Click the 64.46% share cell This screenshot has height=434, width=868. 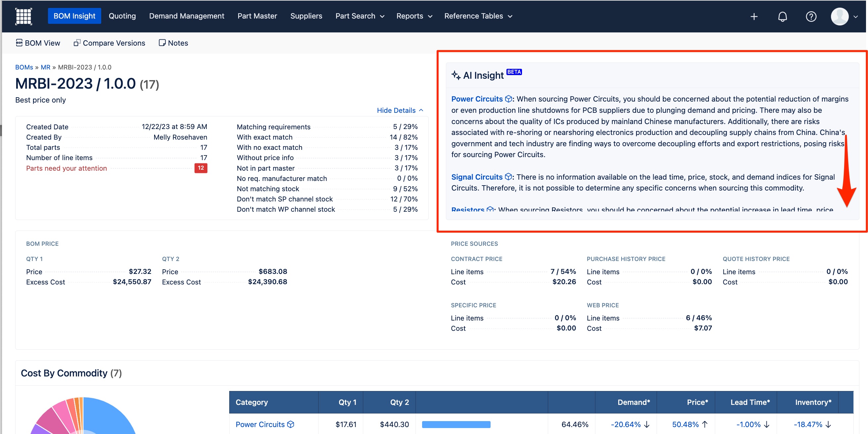[575, 424]
